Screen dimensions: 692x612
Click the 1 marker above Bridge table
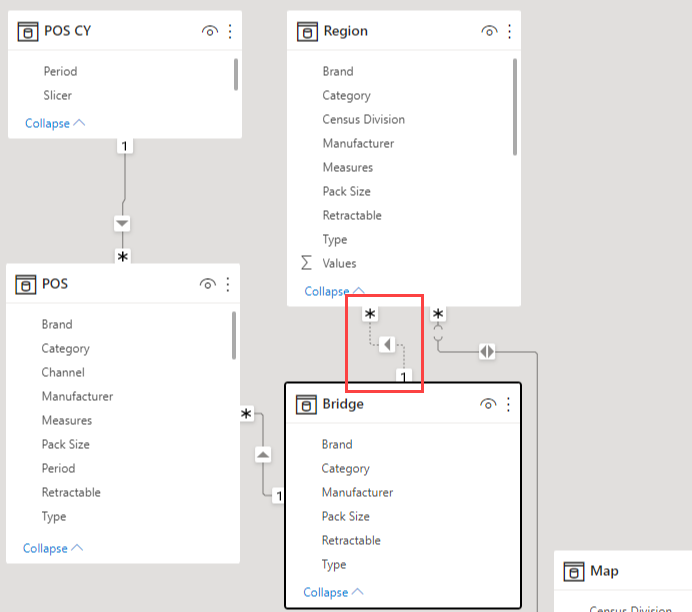[403, 376]
